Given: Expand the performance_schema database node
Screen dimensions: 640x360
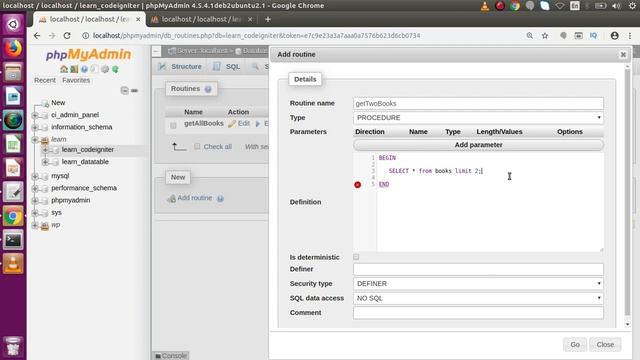Looking at the screenshot, I should [35, 189].
